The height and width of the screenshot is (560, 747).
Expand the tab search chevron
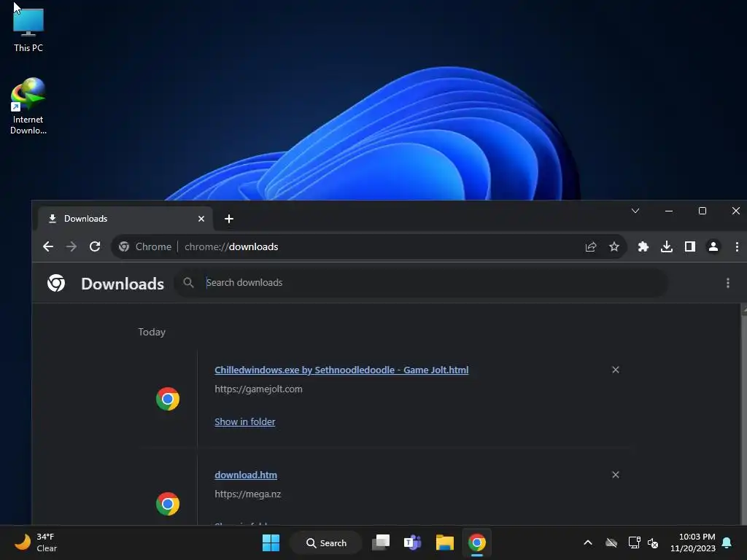pyautogui.click(x=635, y=211)
